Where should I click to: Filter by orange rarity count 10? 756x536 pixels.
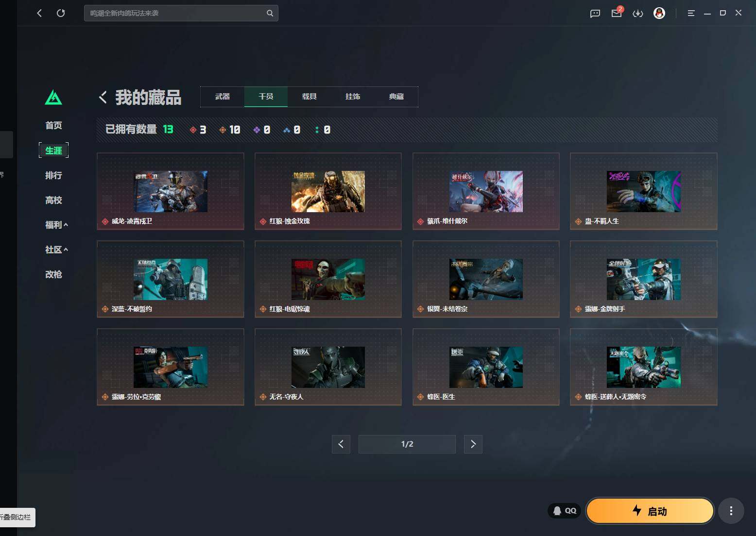pos(229,130)
